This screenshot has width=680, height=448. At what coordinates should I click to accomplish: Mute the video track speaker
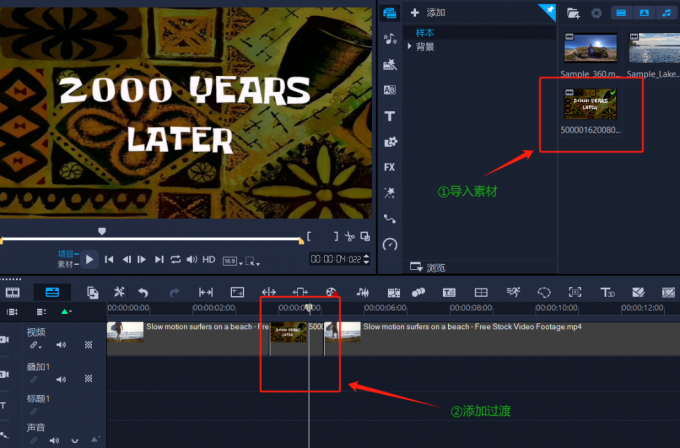(x=61, y=345)
